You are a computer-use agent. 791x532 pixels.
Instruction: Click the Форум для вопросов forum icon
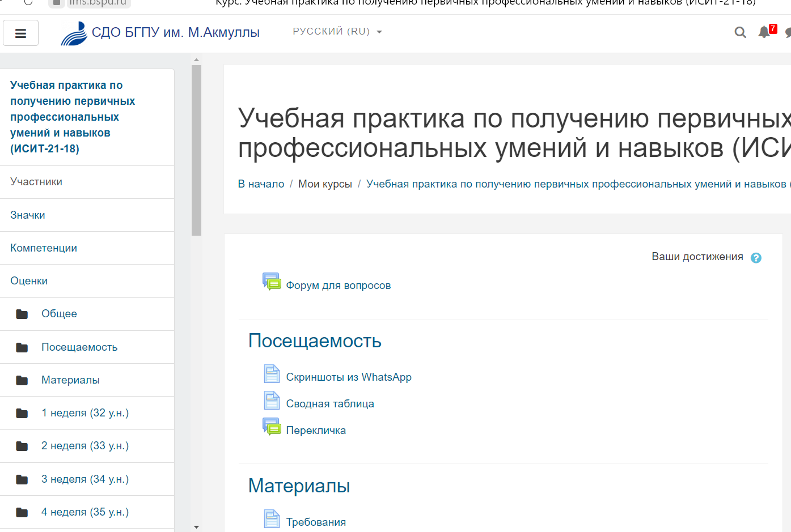pyautogui.click(x=272, y=282)
